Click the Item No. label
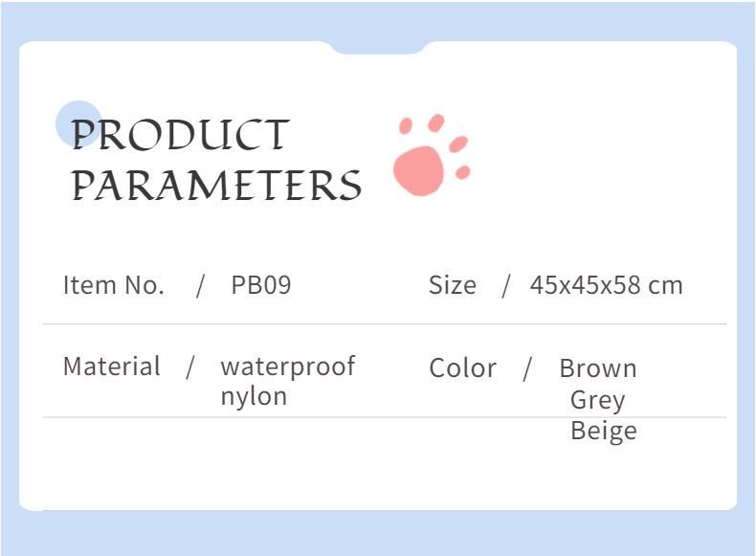Image resolution: width=756 pixels, height=556 pixels. point(114,285)
